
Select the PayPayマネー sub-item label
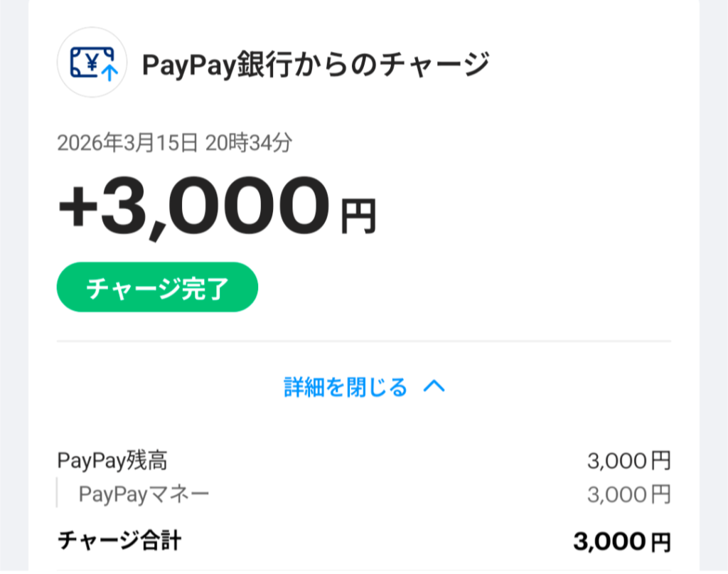pos(144,494)
